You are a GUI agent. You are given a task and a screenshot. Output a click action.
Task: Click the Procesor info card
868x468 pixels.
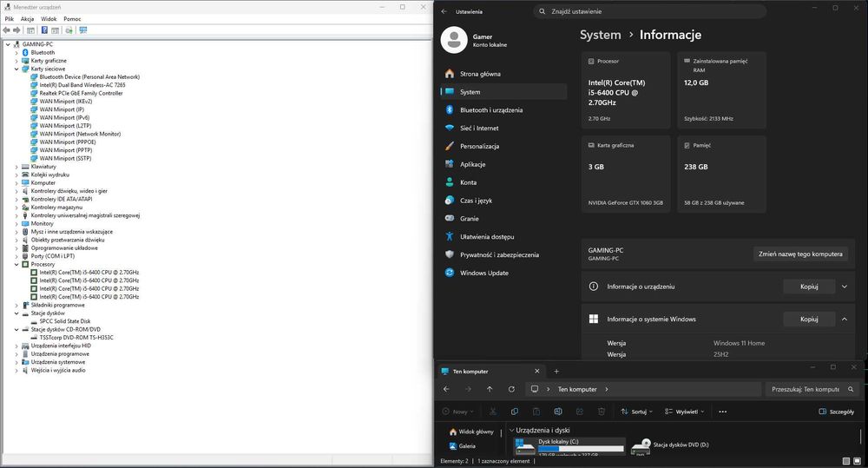click(626, 89)
